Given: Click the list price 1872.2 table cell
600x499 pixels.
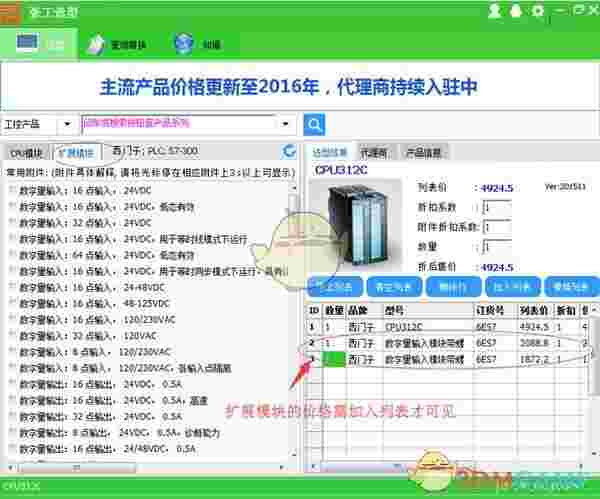Looking at the screenshot, I should point(535,359).
